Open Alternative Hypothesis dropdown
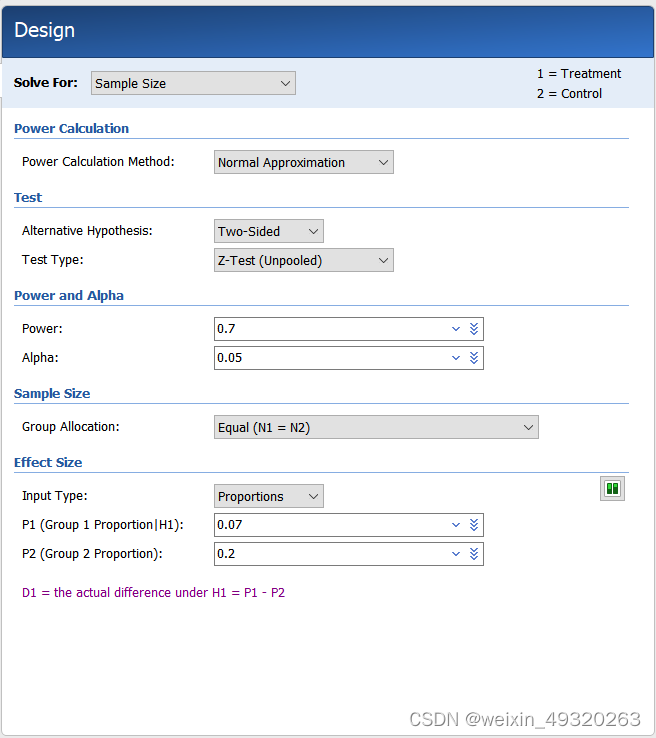 click(268, 231)
